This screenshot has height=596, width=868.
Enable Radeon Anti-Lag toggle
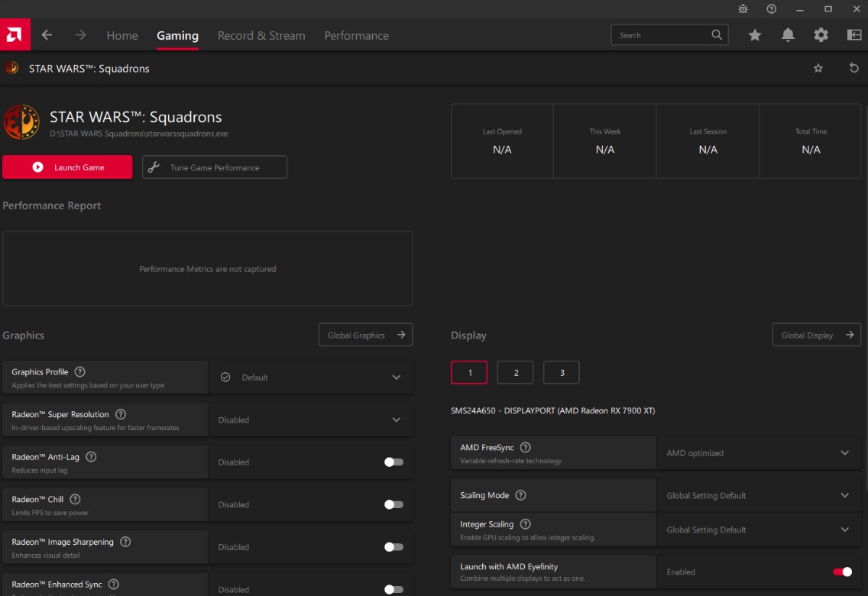394,462
